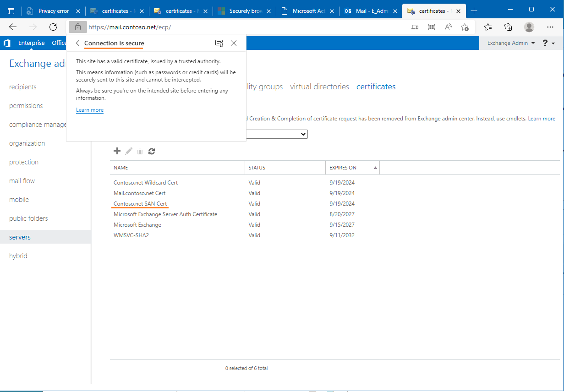The image size is (564, 392).
Task: Show certificate icon in connection popup
Action: click(x=219, y=43)
